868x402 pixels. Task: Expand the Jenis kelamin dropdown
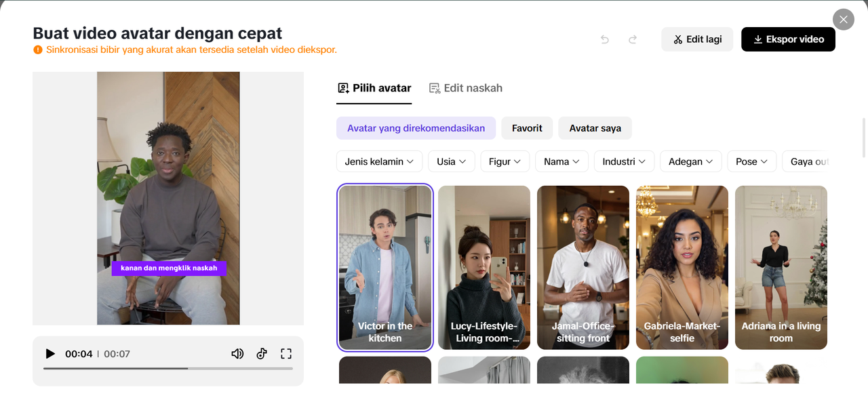pyautogui.click(x=379, y=161)
